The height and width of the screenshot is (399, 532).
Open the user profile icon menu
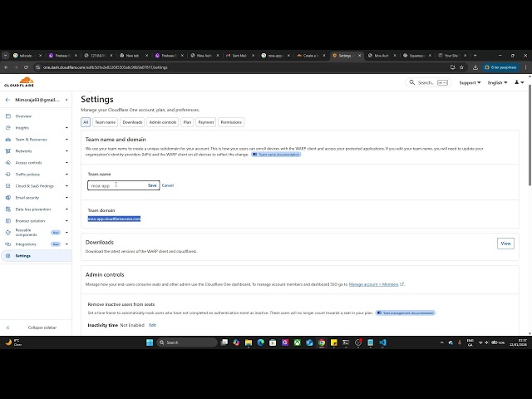[x=519, y=82]
